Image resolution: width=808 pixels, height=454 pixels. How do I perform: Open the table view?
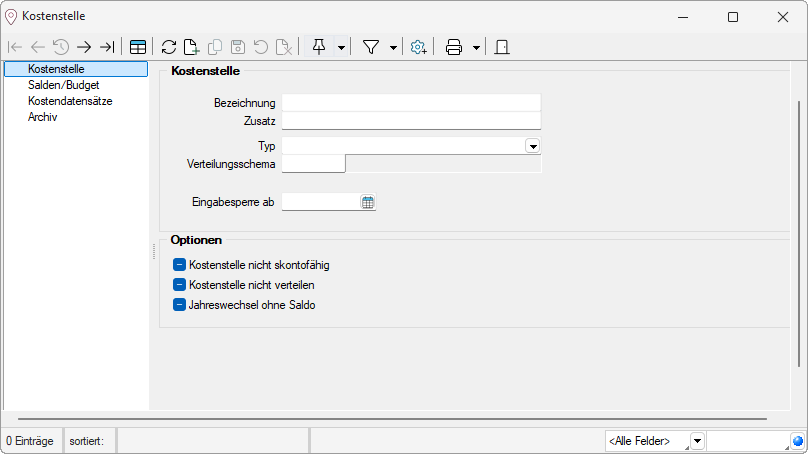[x=138, y=47]
